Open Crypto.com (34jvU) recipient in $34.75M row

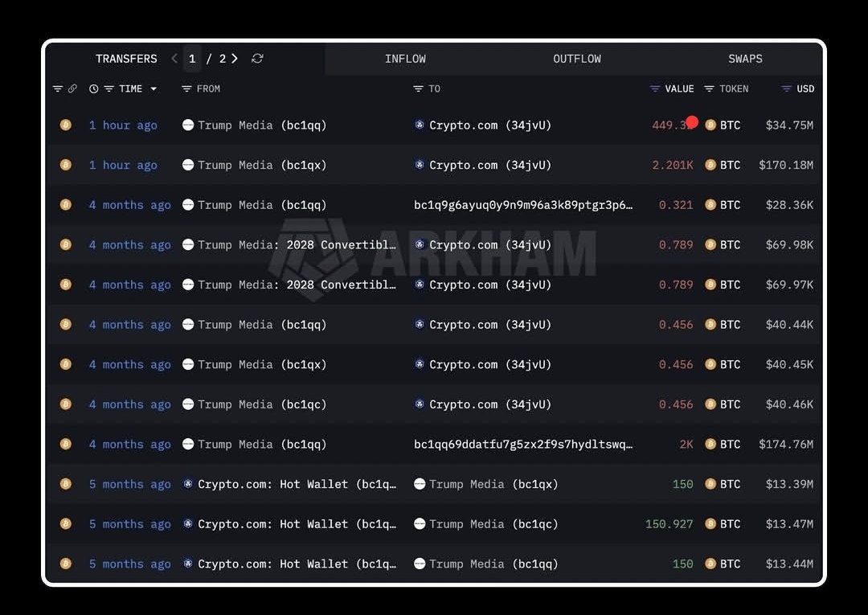tap(483, 125)
